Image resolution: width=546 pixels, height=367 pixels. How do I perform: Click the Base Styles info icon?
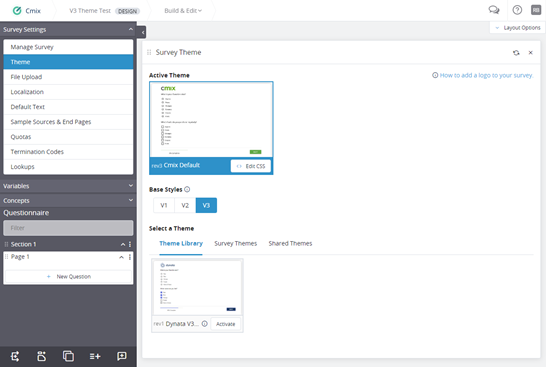pyautogui.click(x=187, y=189)
